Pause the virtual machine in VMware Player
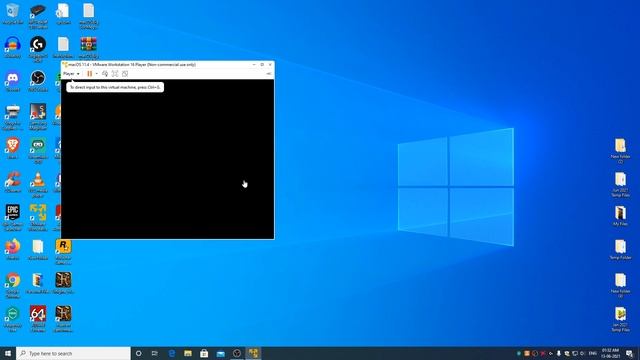Screen dimensions: 640x360 point(89,74)
